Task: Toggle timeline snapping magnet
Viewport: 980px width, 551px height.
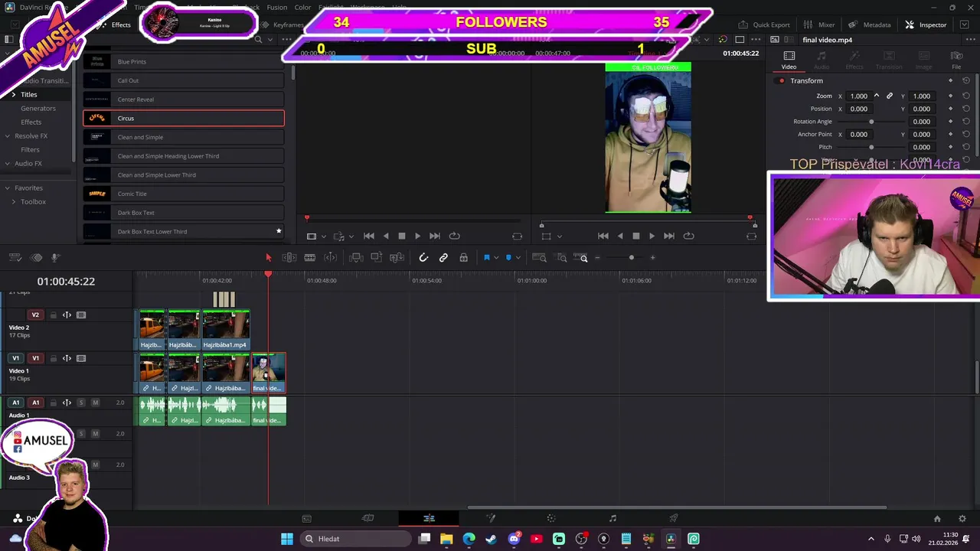Action: (x=423, y=258)
